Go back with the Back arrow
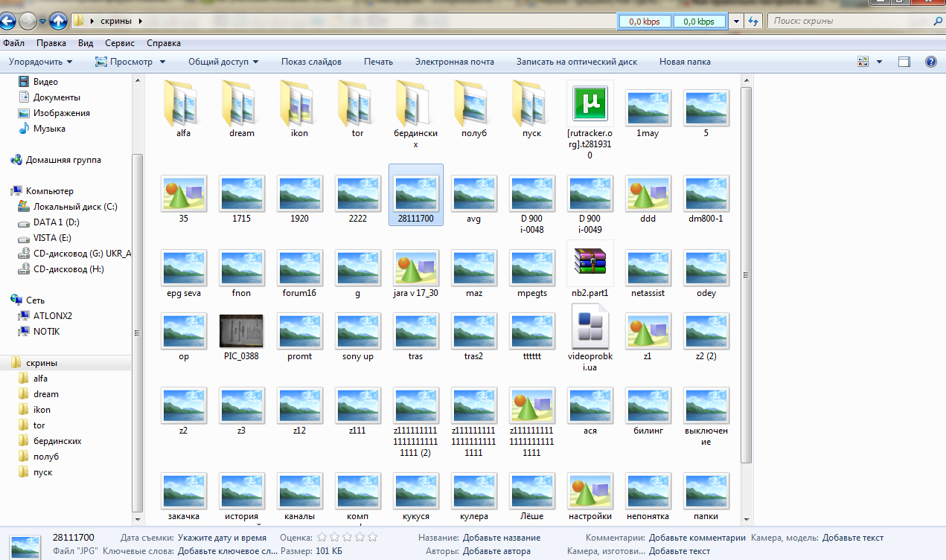This screenshot has width=946, height=560. click(8, 22)
